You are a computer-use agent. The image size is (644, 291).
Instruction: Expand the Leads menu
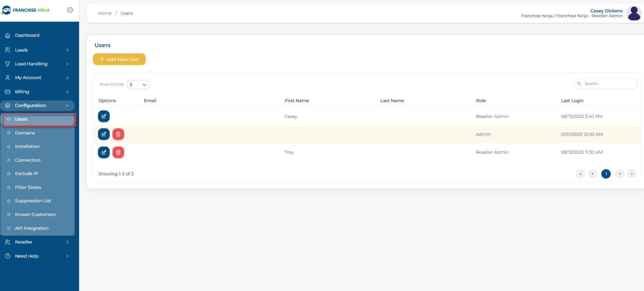pyautogui.click(x=37, y=50)
